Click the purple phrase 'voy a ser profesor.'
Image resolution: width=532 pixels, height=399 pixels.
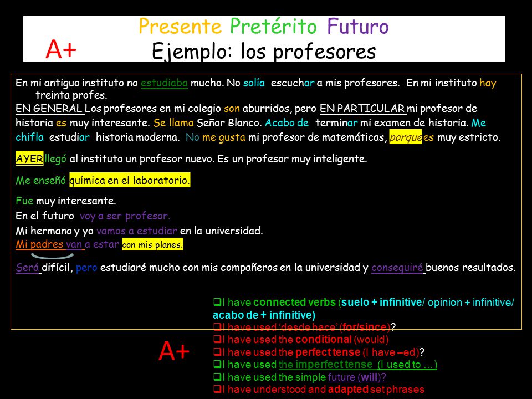click(x=125, y=216)
